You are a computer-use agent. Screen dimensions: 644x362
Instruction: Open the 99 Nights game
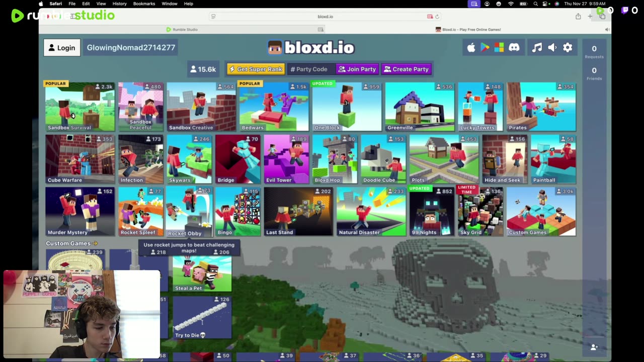coord(432,212)
